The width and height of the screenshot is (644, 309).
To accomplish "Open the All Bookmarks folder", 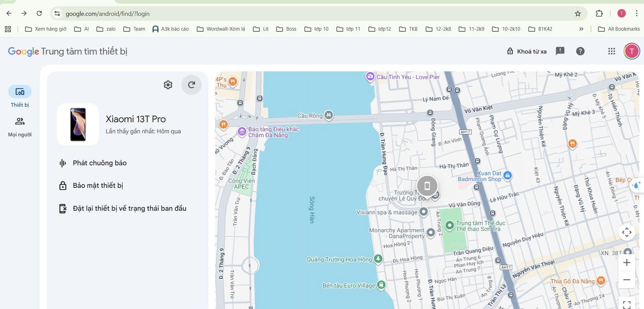I will click(619, 29).
